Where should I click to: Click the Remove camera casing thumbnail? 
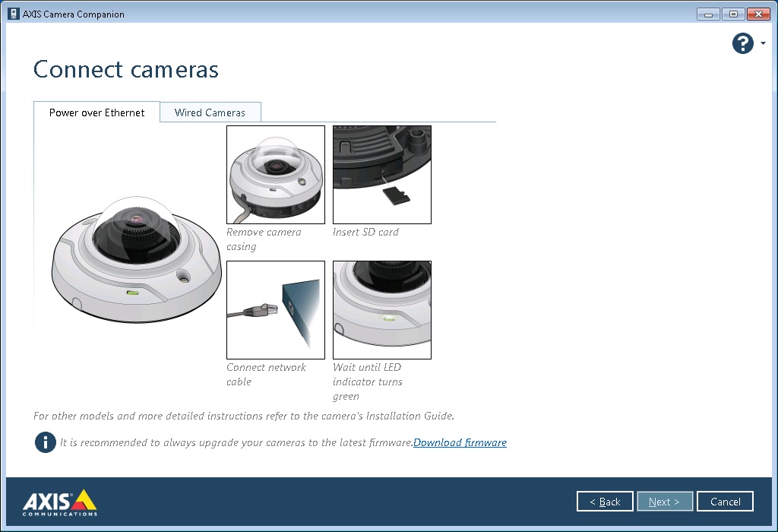[x=276, y=175]
